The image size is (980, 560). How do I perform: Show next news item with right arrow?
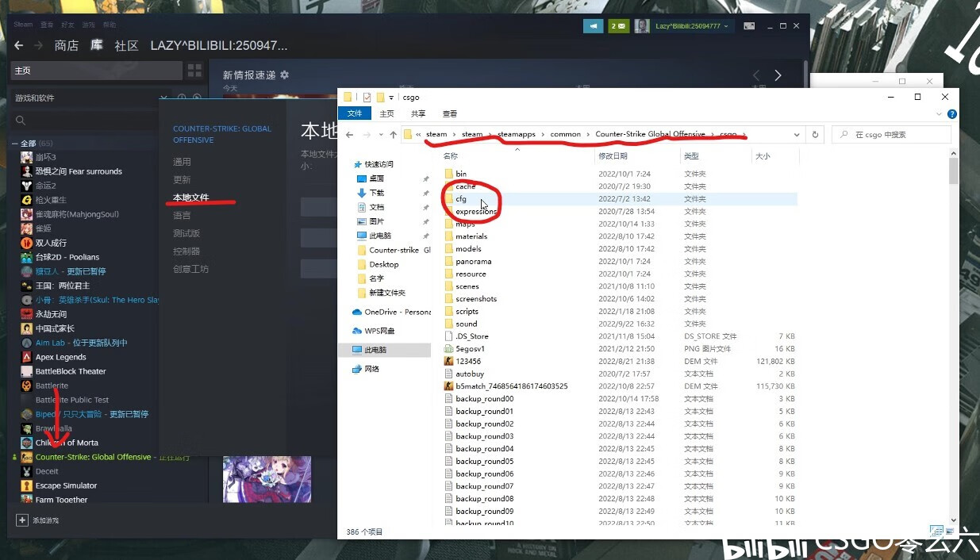(x=778, y=75)
